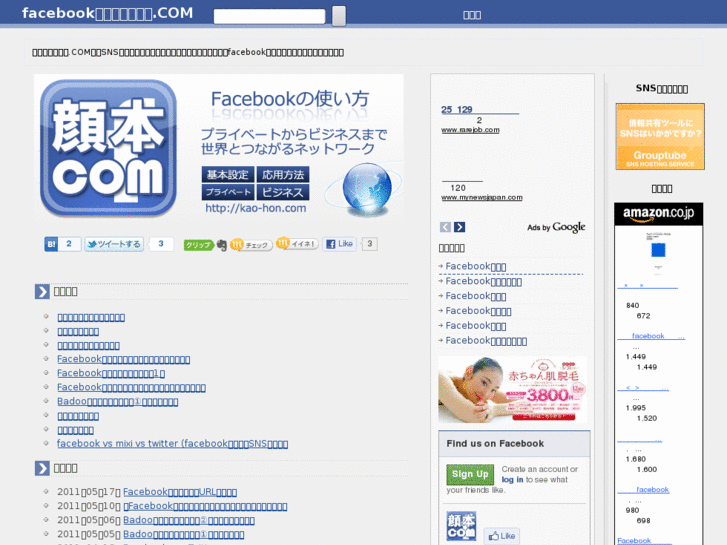Screen dimensions: 727x545
Task: Click the previous ad arrow
Action: click(445, 227)
